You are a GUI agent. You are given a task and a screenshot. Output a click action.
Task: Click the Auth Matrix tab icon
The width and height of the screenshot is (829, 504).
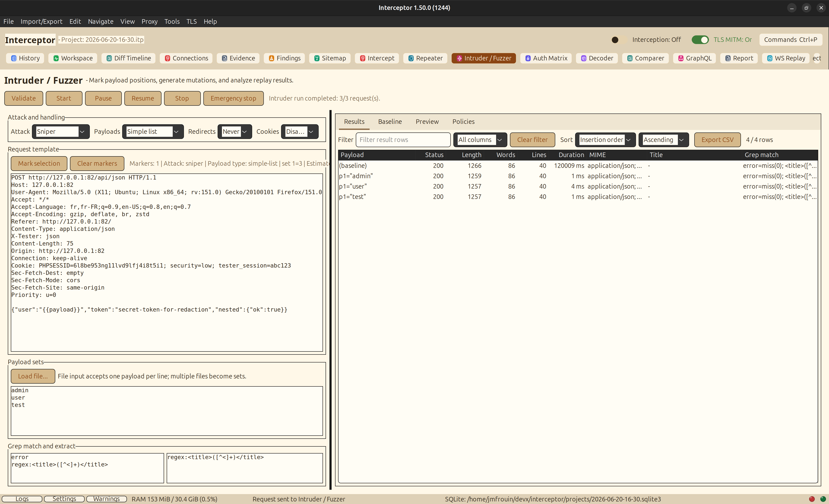528,58
